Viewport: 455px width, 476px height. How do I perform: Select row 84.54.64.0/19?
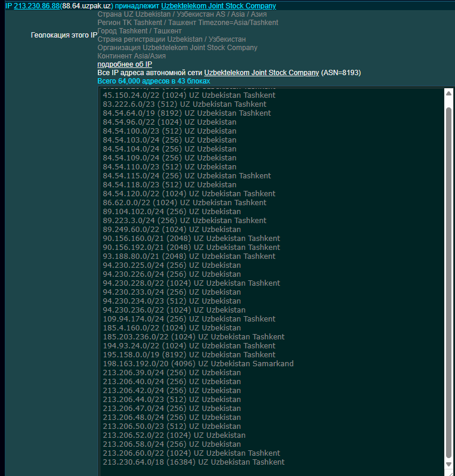click(187, 113)
